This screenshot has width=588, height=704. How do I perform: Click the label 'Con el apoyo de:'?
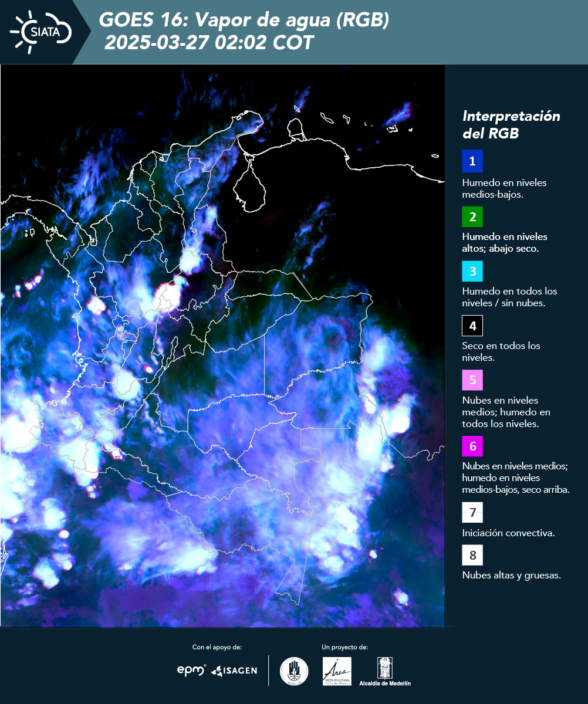click(217, 647)
